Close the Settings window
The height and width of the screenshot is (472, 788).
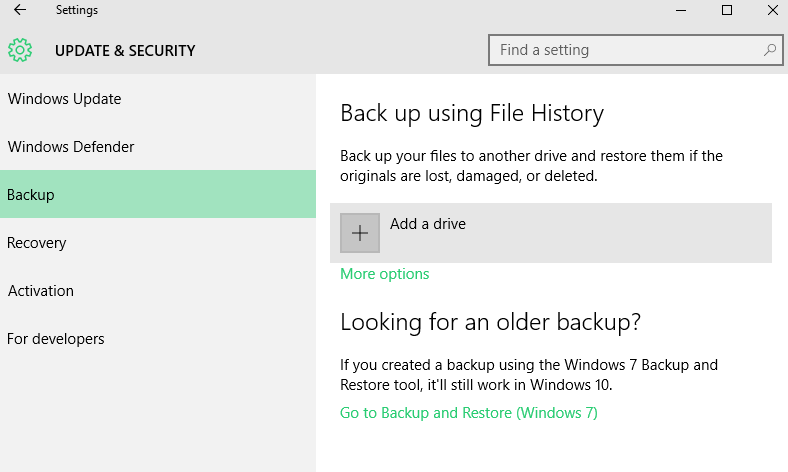772,10
